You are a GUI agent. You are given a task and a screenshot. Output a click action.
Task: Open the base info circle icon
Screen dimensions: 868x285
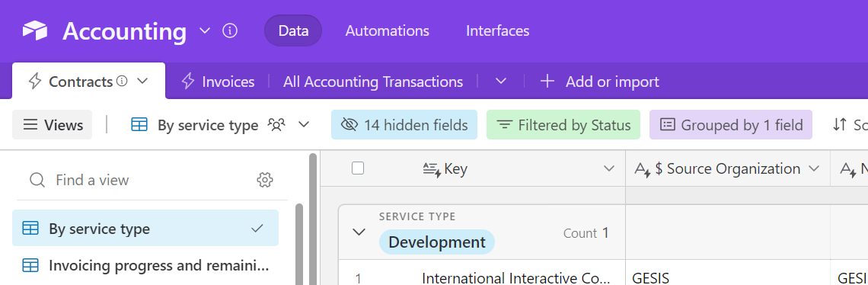coord(230,30)
